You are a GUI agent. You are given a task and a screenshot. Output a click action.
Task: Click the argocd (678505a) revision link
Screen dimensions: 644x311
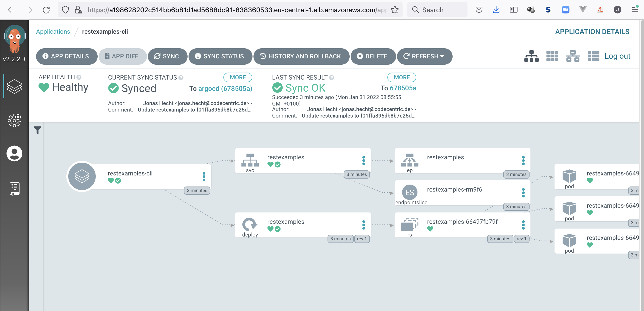(225, 88)
